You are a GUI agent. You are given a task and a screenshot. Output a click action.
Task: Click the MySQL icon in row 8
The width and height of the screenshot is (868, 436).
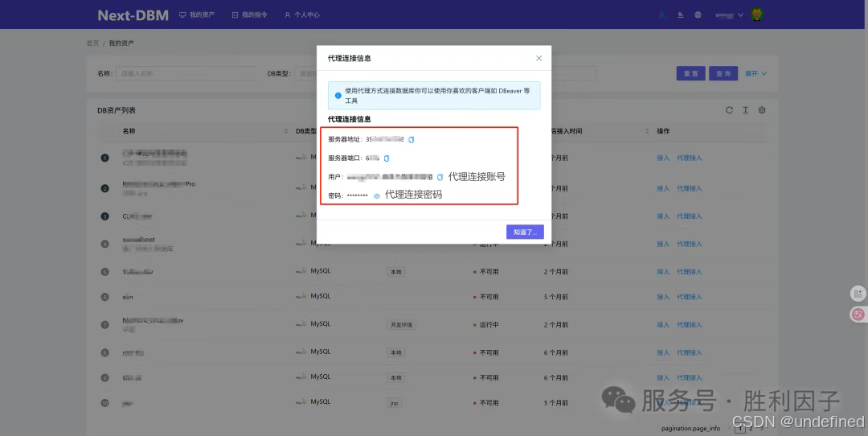[301, 352]
